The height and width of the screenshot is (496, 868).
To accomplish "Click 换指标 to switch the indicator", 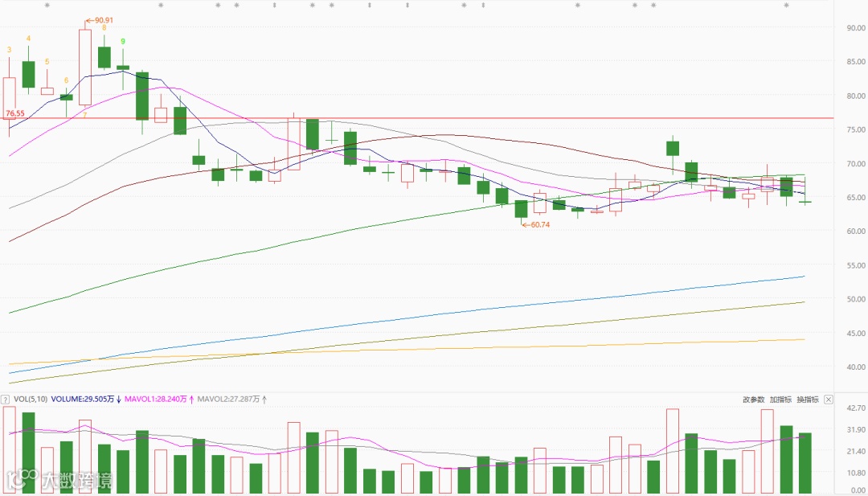I will [808, 399].
